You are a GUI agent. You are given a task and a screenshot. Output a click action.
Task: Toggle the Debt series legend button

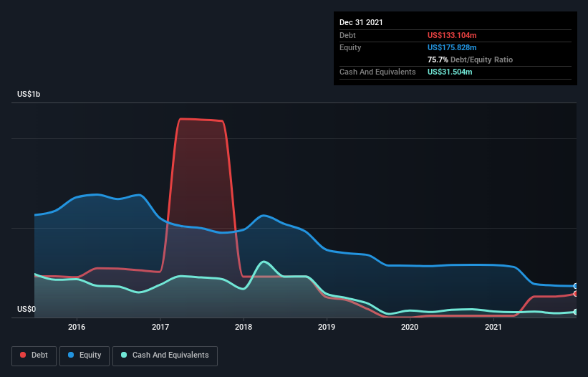coord(34,355)
